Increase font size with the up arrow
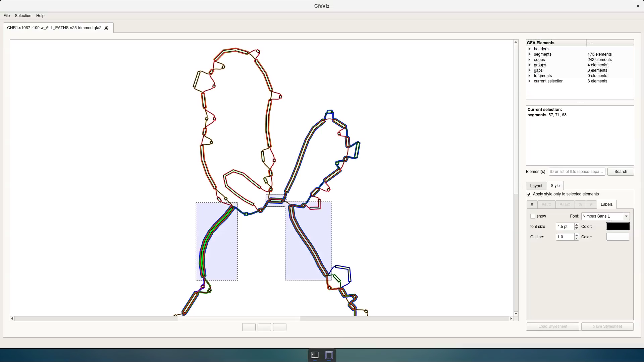This screenshot has height=362, width=644. tap(577, 225)
